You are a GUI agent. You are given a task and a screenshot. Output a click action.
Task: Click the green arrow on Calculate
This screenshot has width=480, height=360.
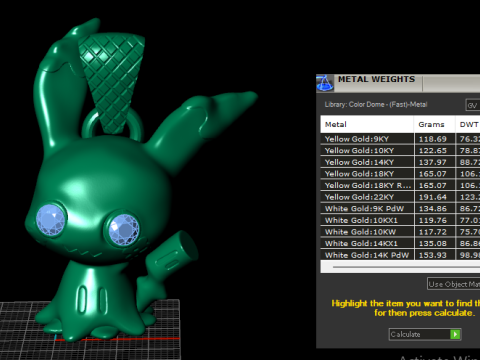click(455, 334)
